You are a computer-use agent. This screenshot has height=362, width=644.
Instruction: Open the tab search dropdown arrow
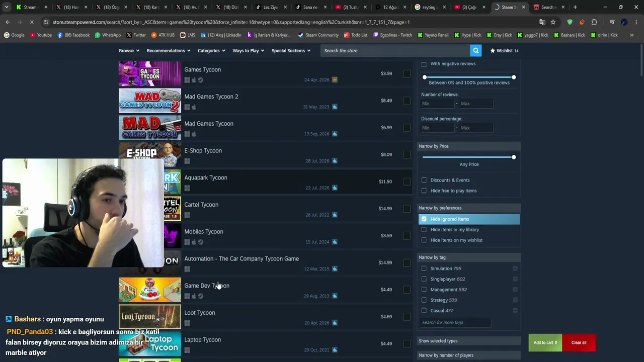(7, 7)
